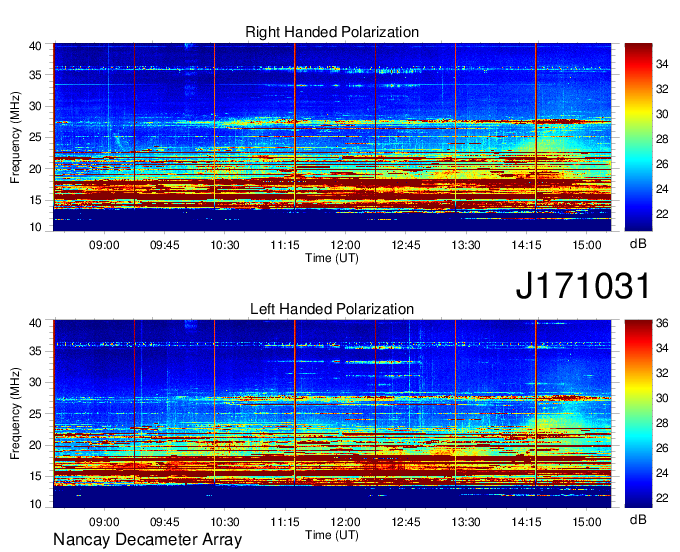Click the dB unit under the bottom colorbar

tap(638, 519)
